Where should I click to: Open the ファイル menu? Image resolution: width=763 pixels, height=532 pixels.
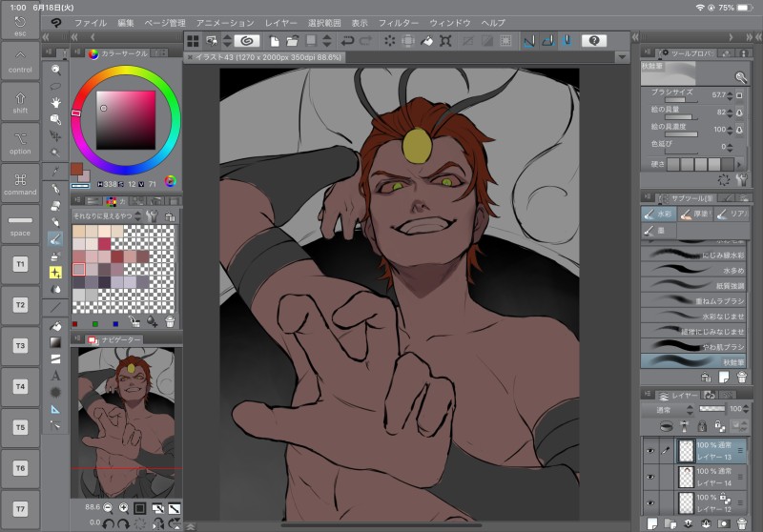pyautogui.click(x=90, y=23)
